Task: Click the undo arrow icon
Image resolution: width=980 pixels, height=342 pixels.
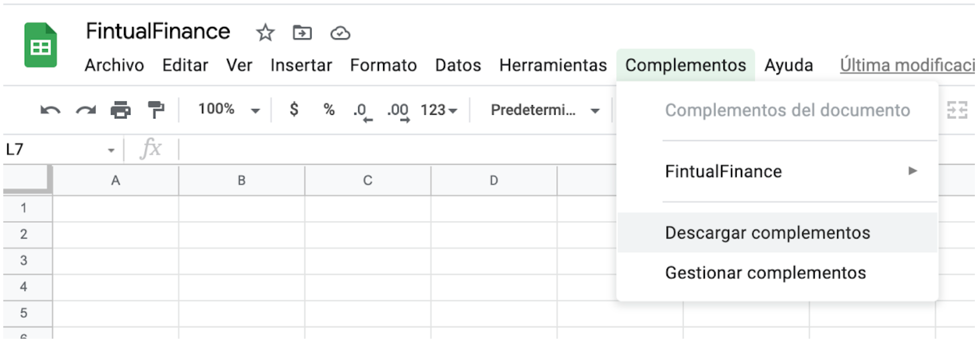Action: coord(50,110)
